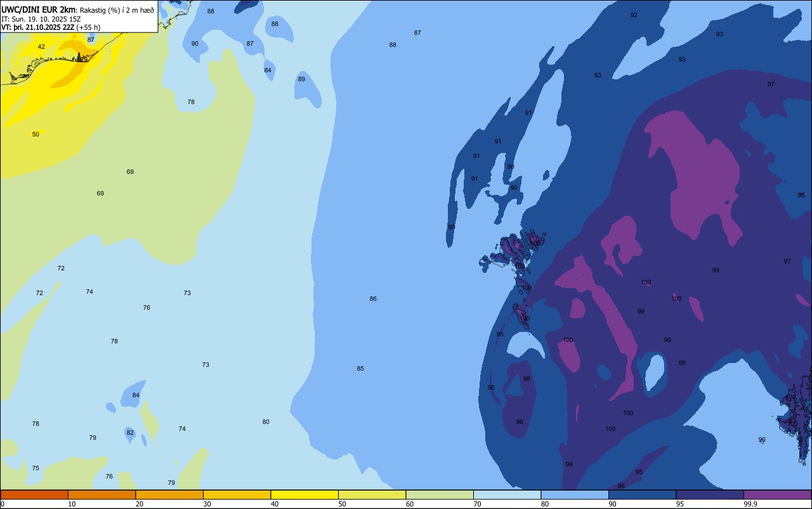Screen dimensions: 812x509
Task: Click the purple legend swatch above 99.9
Action: [777, 494]
